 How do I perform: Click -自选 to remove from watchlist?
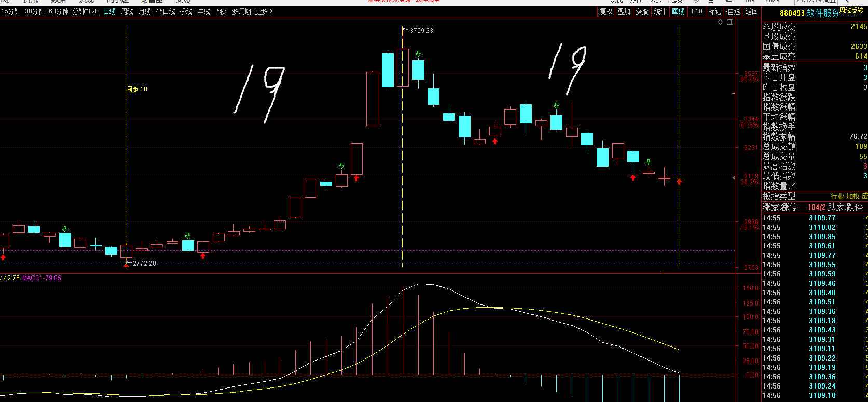tap(733, 11)
